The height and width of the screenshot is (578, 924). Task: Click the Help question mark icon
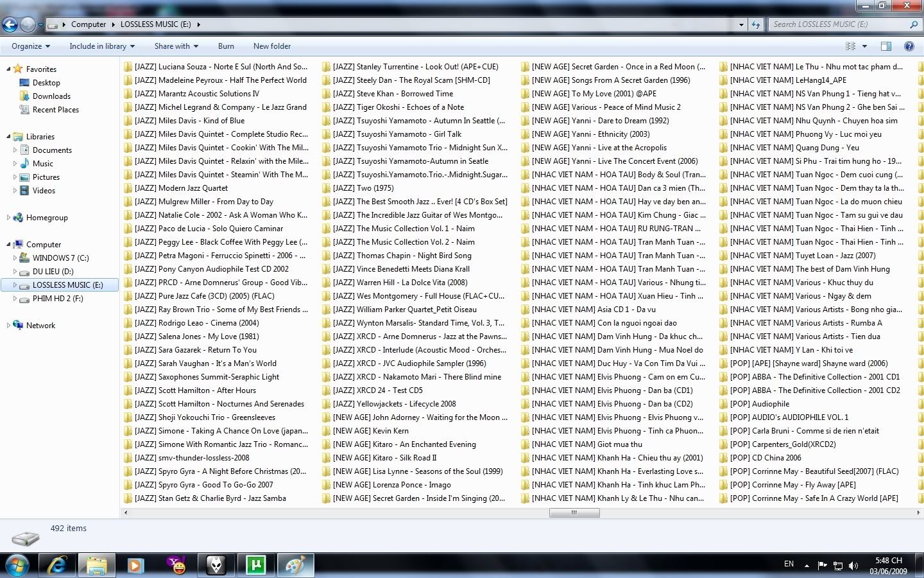click(x=909, y=46)
